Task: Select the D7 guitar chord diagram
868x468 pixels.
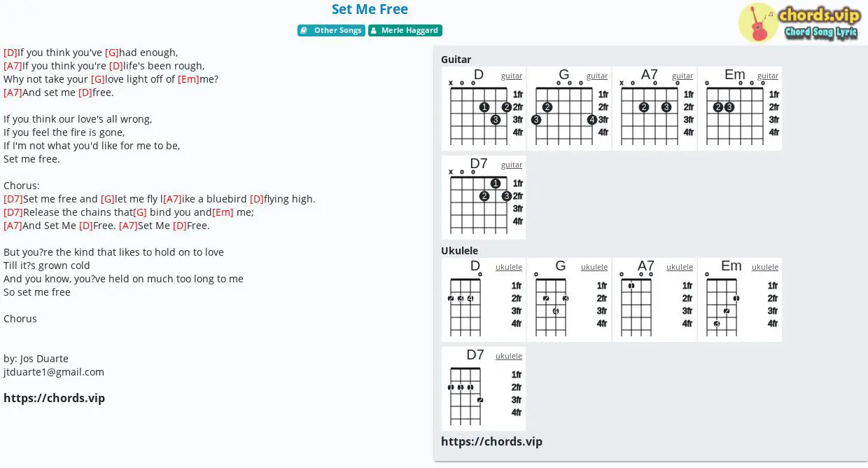Action: click(484, 198)
